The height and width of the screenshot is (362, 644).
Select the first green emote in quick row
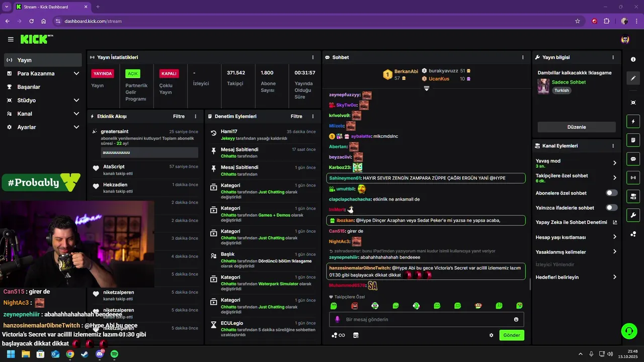334,306
